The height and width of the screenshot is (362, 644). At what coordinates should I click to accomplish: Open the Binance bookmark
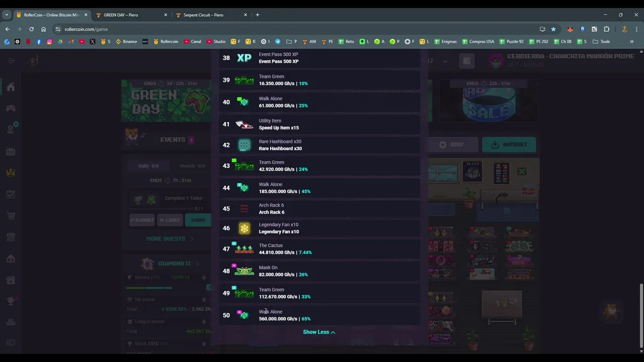(x=126, y=42)
